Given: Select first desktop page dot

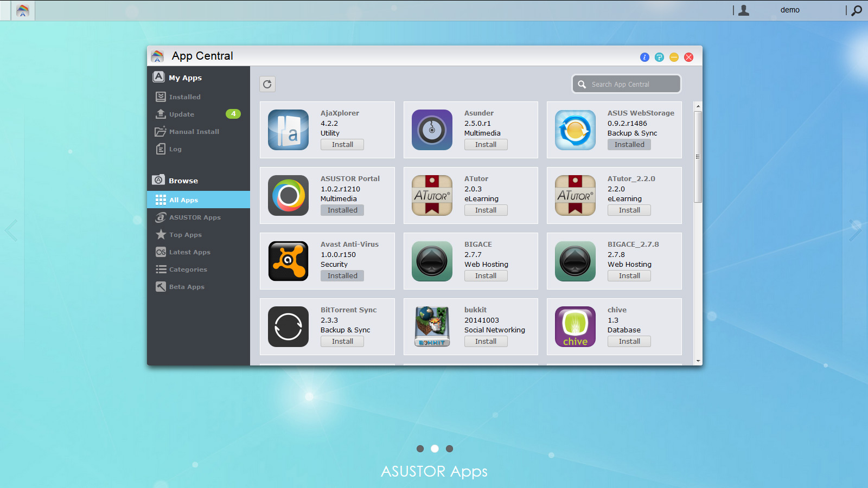Looking at the screenshot, I should coord(420,448).
